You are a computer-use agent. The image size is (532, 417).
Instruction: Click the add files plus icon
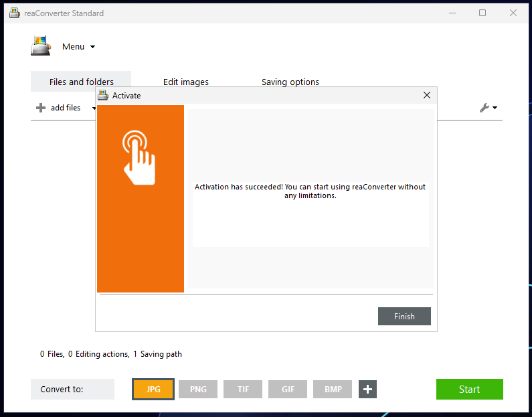pos(41,108)
